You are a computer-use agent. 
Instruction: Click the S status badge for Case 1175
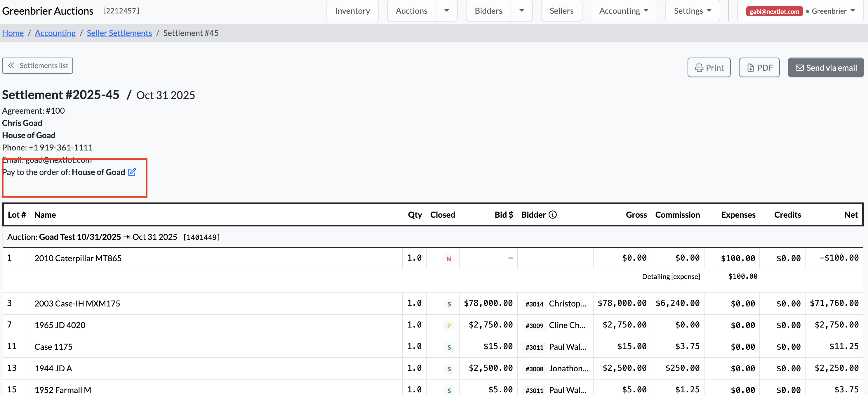pyautogui.click(x=449, y=347)
